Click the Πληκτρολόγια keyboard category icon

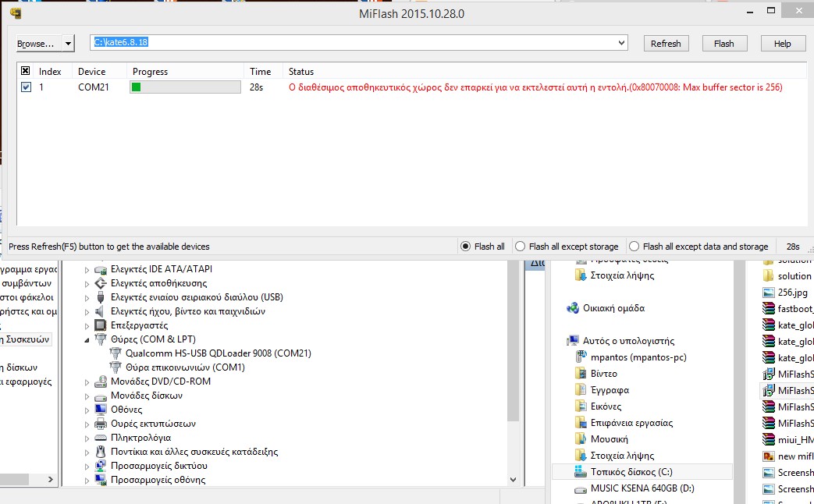(x=100, y=438)
